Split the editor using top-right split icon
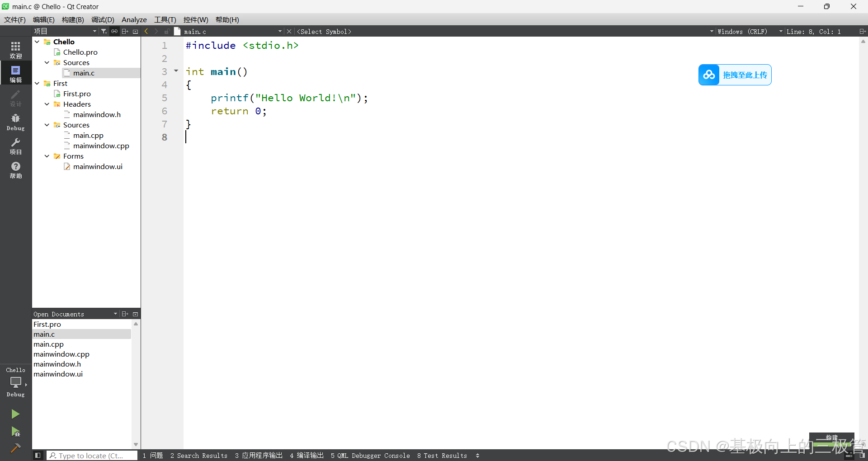The height and width of the screenshot is (461, 868). coord(862,31)
